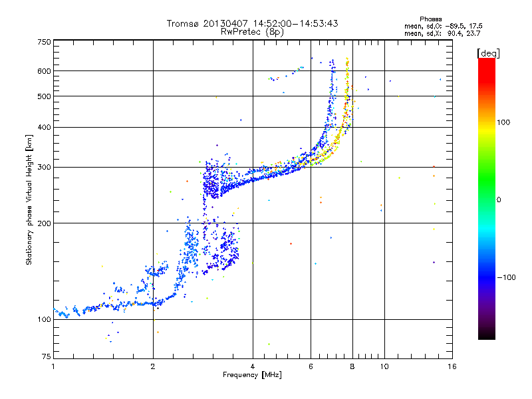Click the 'Phases' heading text
The height and width of the screenshot is (399, 532).
pyautogui.click(x=430, y=19)
